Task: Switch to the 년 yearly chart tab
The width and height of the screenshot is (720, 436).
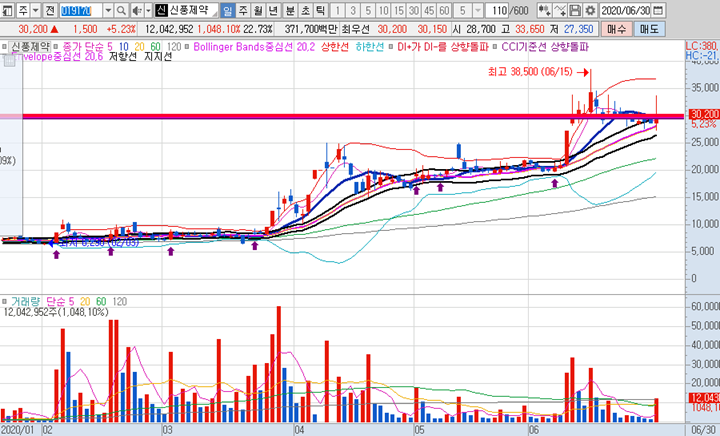Action: click(273, 10)
